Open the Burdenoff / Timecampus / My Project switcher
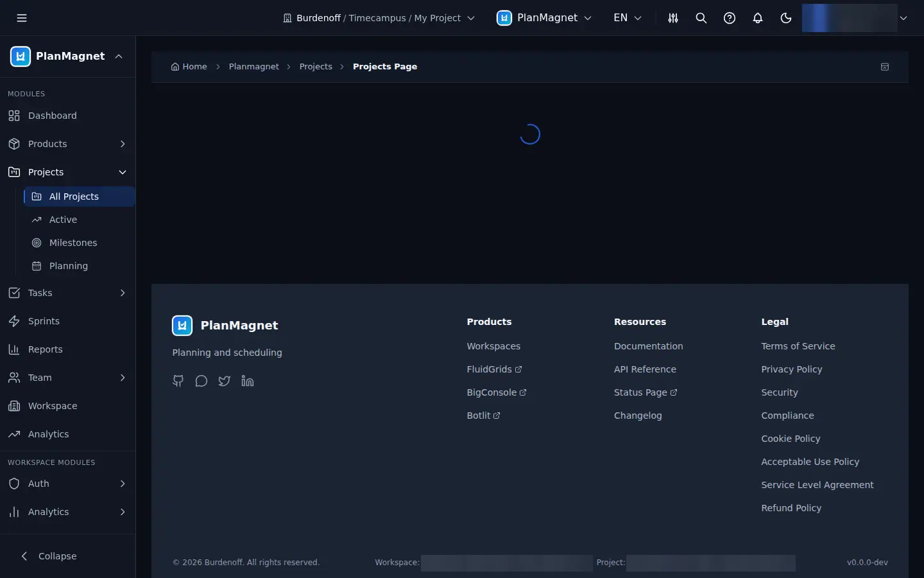 click(x=379, y=18)
